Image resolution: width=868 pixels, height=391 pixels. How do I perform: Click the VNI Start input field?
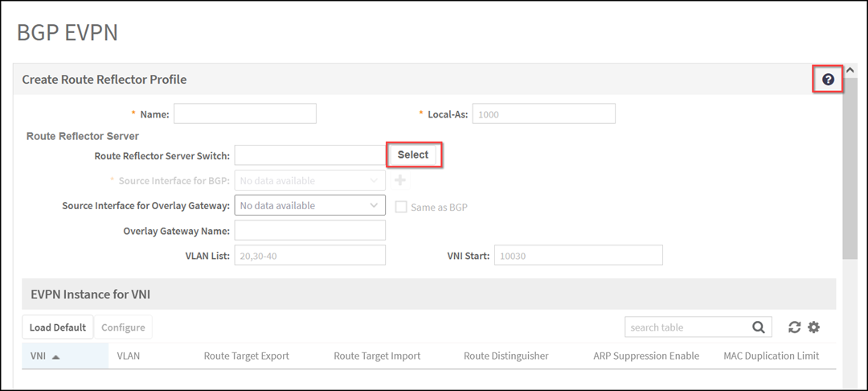point(579,255)
